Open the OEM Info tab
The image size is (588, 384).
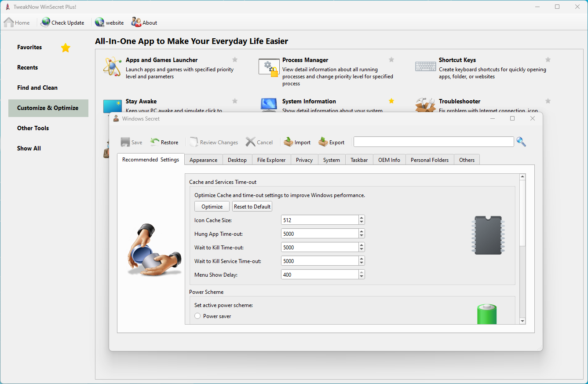[389, 160]
